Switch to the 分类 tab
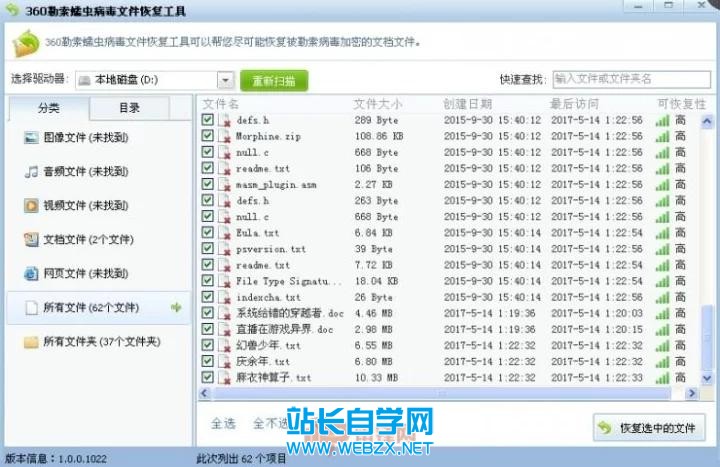The width and height of the screenshot is (720, 467). pyautogui.click(x=49, y=108)
